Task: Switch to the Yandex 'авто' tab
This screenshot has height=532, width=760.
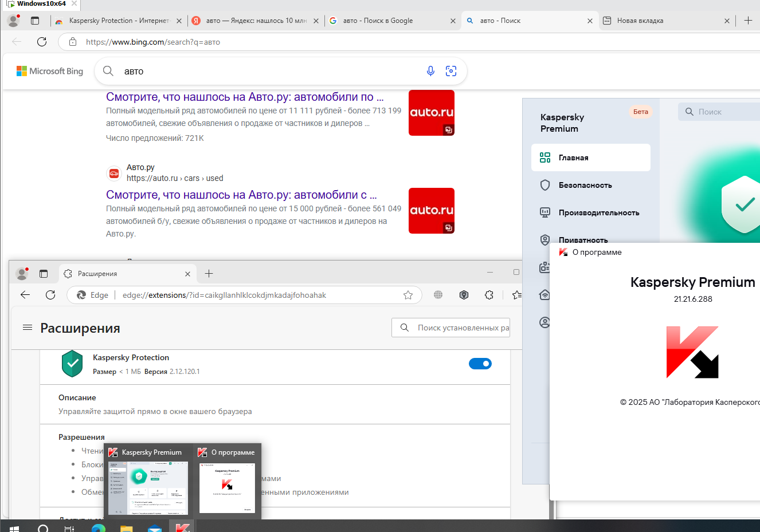Action: point(256,21)
